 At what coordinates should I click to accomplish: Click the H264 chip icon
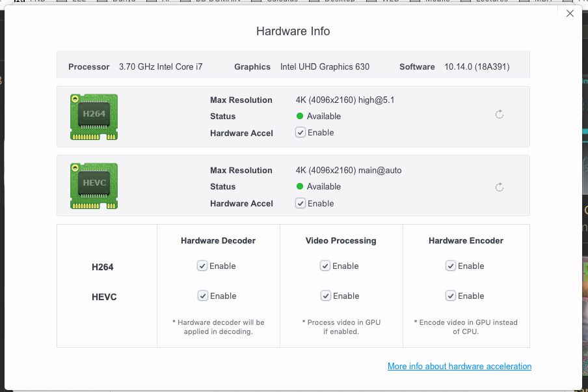point(94,117)
